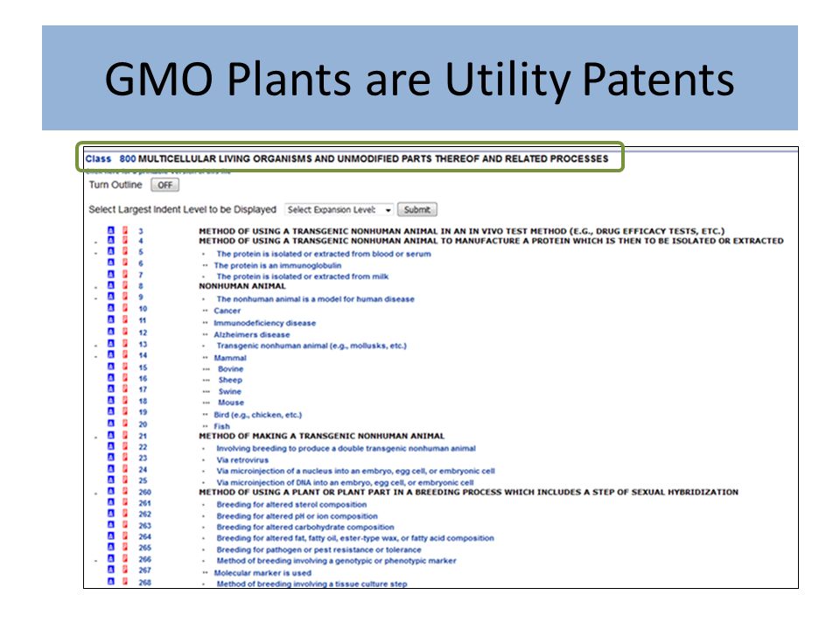Follow the 'Alzheimers disease' subclass link
Viewport: 840px width, 630px height.
pos(252,334)
